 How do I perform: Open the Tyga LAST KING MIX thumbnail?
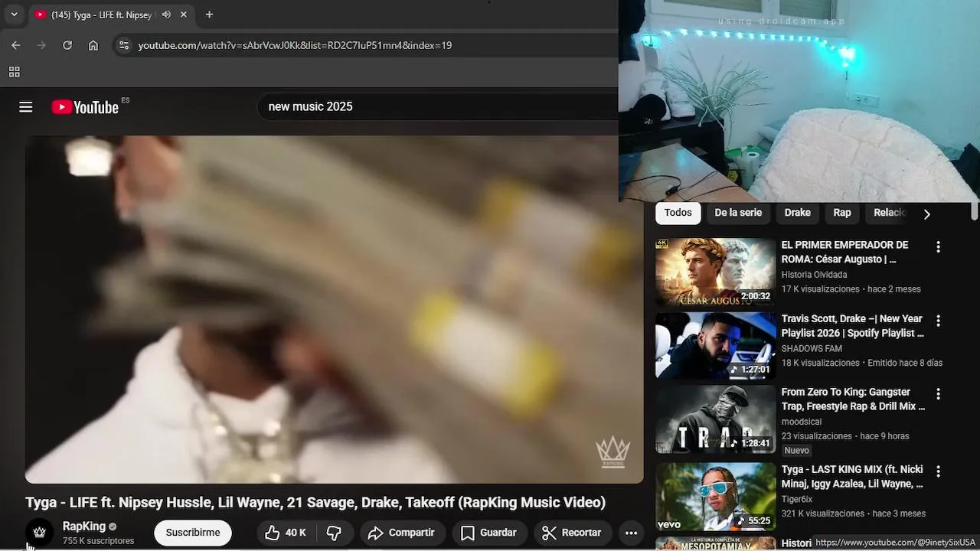click(715, 496)
